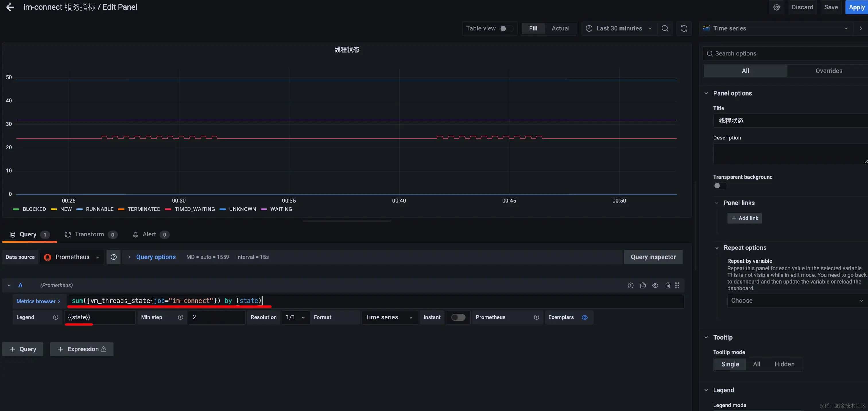The image size is (868, 411).
Task: Enable the Table view switch
Action: [506, 28]
